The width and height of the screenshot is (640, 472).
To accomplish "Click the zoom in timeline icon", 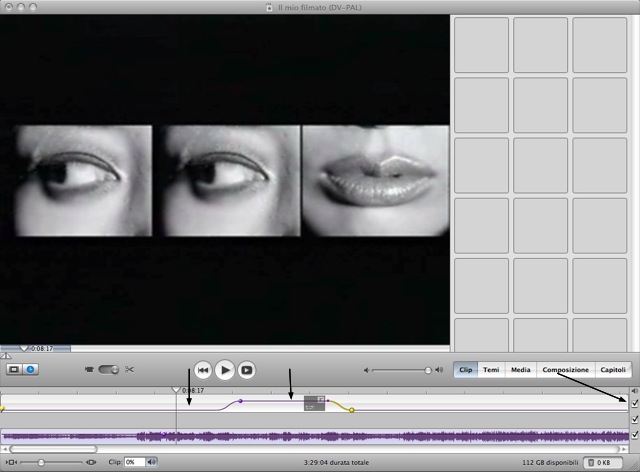I will [x=91, y=462].
